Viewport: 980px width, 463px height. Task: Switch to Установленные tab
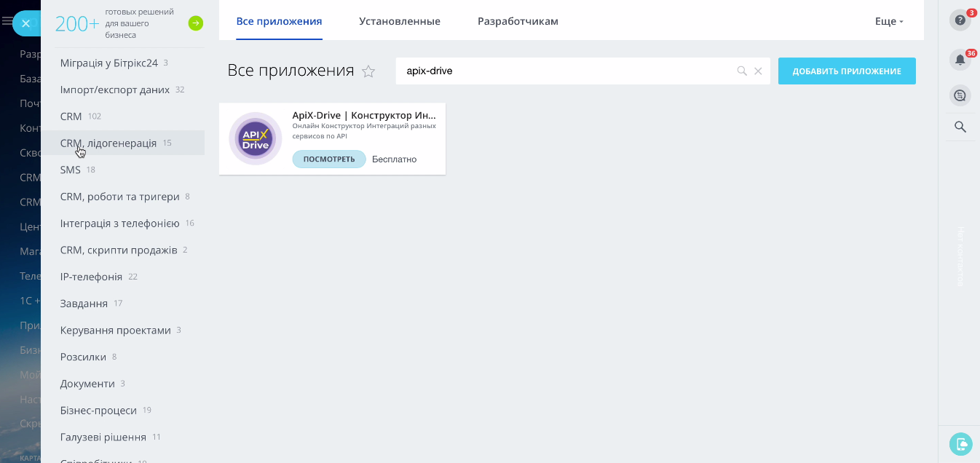[x=400, y=21]
